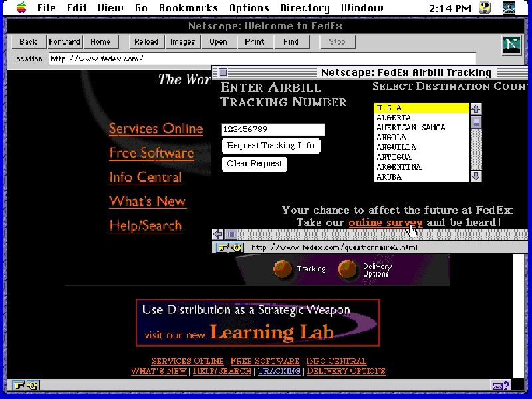Open the Apple menu

tap(21, 7)
